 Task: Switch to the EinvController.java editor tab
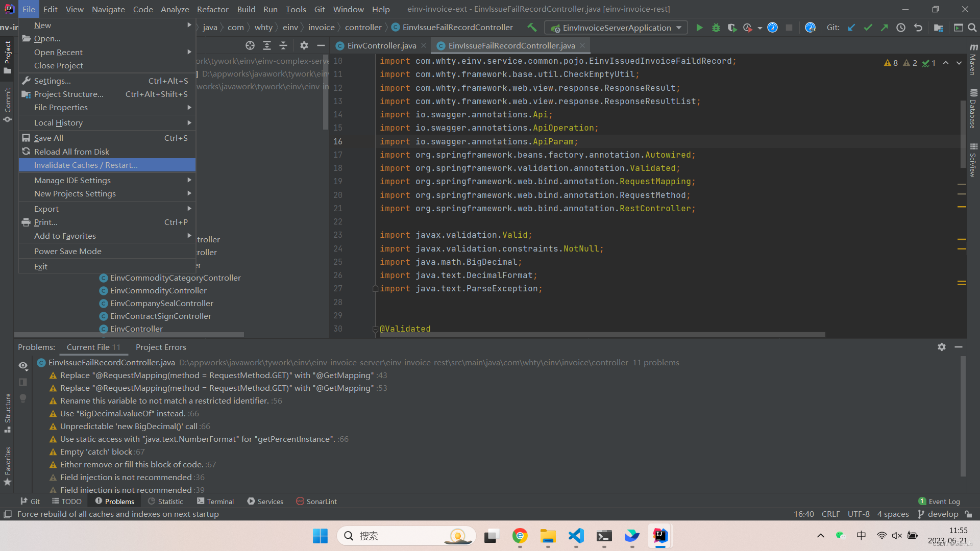[x=380, y=45]
